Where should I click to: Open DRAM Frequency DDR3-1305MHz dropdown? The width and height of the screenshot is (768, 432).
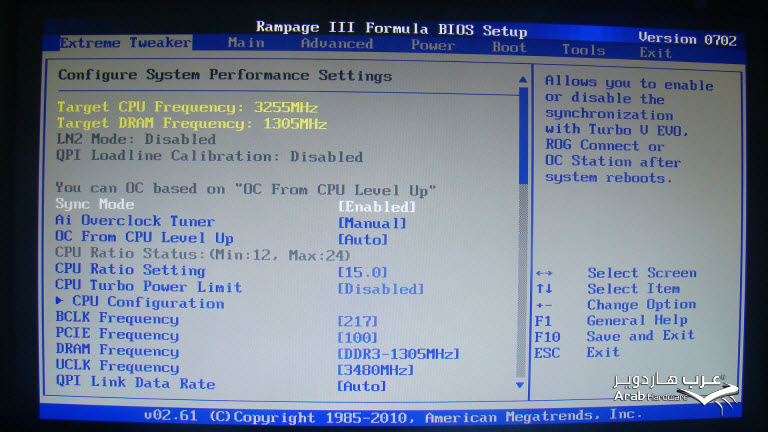(x=398, y=354)
